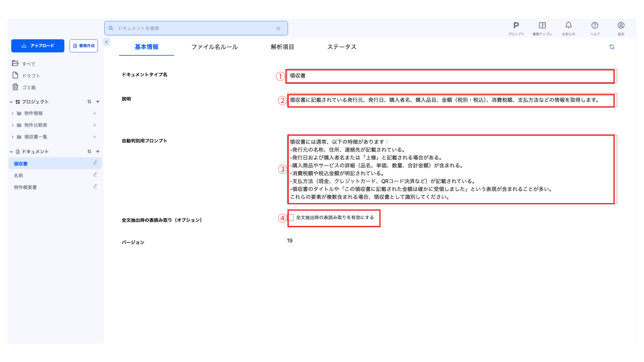Expand the 領収書一覧 folder
The width and height of the screenshot is (644, 362).
13,137
